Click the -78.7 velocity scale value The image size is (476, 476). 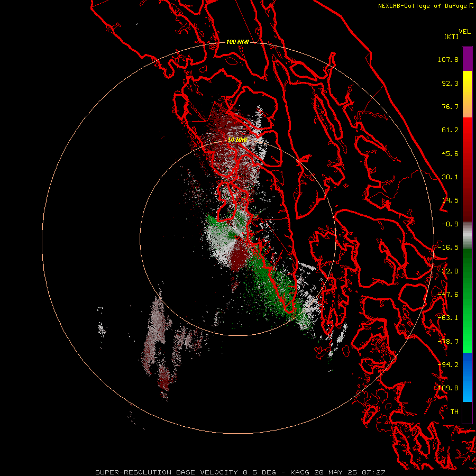click(448, 342)
